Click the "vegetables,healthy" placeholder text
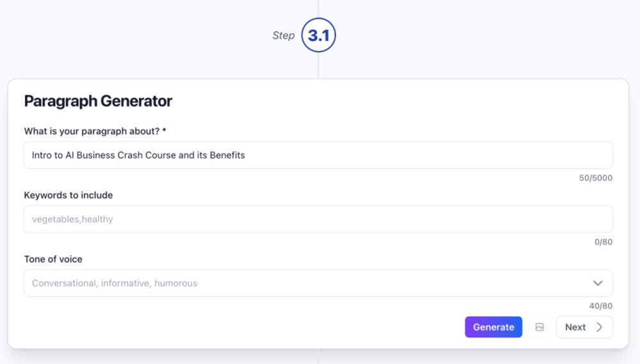This screenshot has width=640, height=364. click(x=72, y=219)
